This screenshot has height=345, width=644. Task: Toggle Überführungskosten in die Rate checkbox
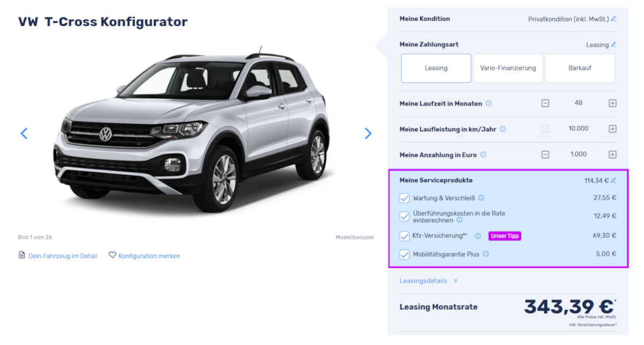[x=405, y=217]
